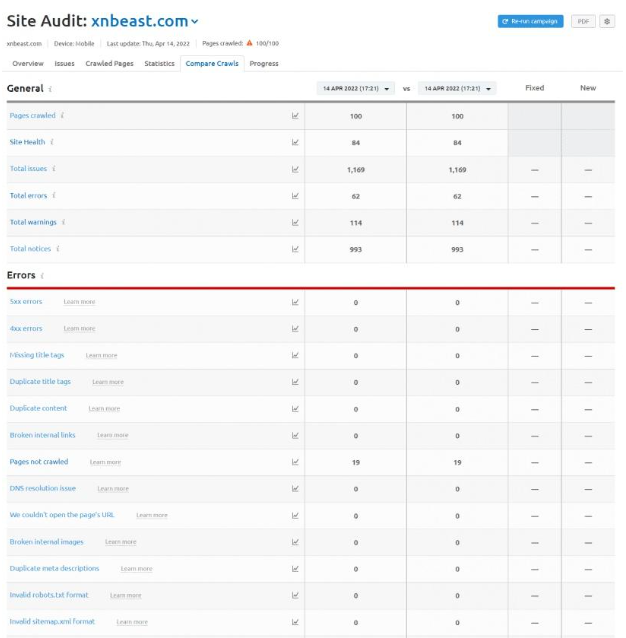626x638 pixels.
Task: Open trend chart icon for Site Health
Action: [295, 142]
